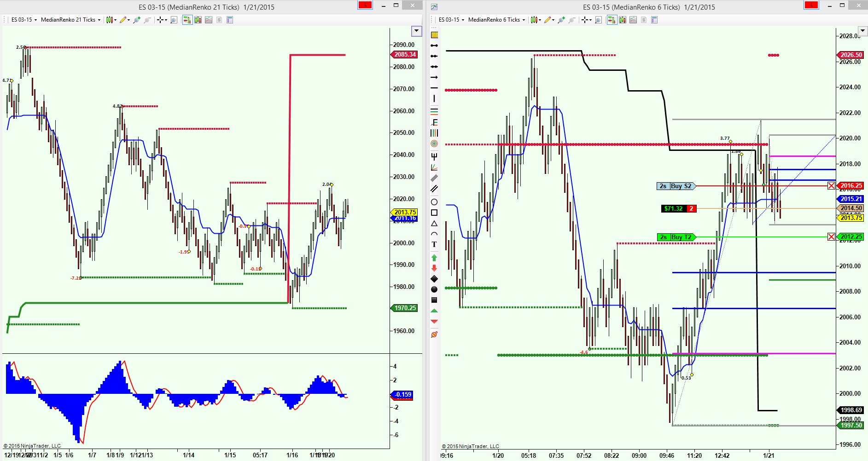Select the Gann fan tool
The width and height of the screenshot is (868, 461).
coord(434,167)
